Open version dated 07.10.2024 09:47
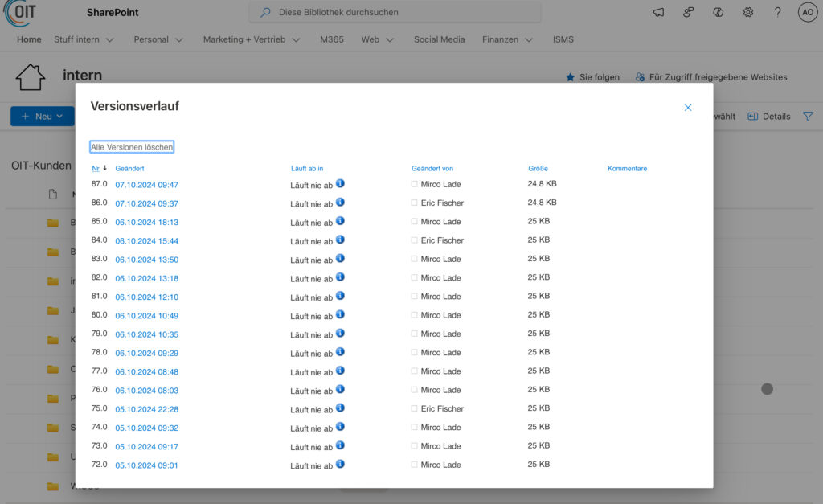Viewport: 823px width, 504px height. tap(146, 185)
